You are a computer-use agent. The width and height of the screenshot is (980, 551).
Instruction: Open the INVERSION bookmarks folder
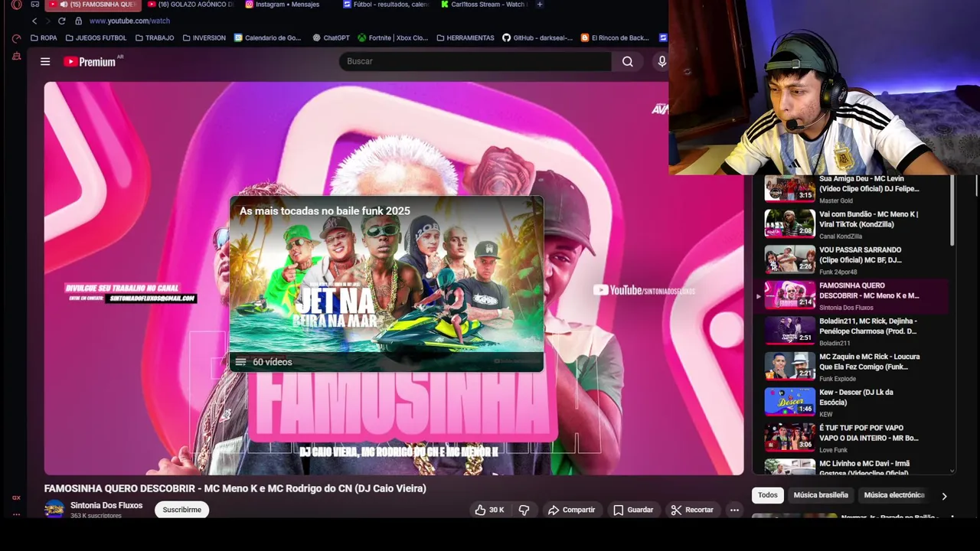click(204, 37)
